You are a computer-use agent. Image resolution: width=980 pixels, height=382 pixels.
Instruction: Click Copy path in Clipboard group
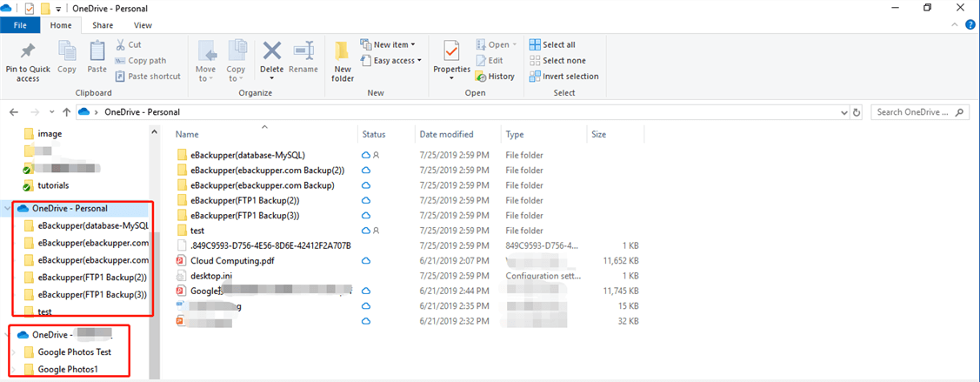coord(141,61)
